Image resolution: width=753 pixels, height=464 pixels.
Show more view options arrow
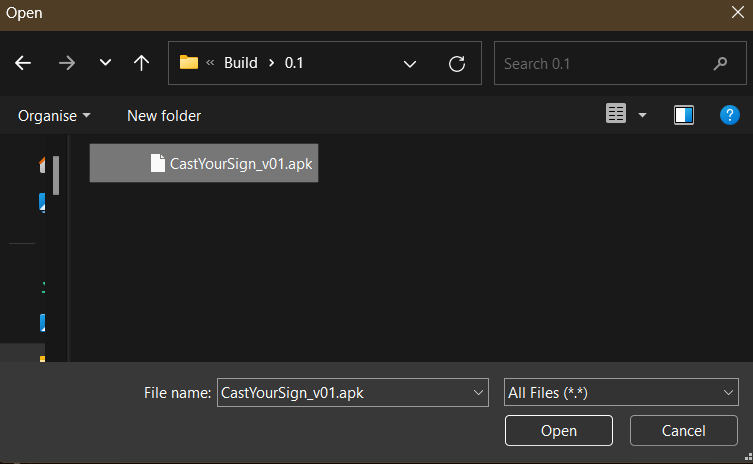[642, 115]
